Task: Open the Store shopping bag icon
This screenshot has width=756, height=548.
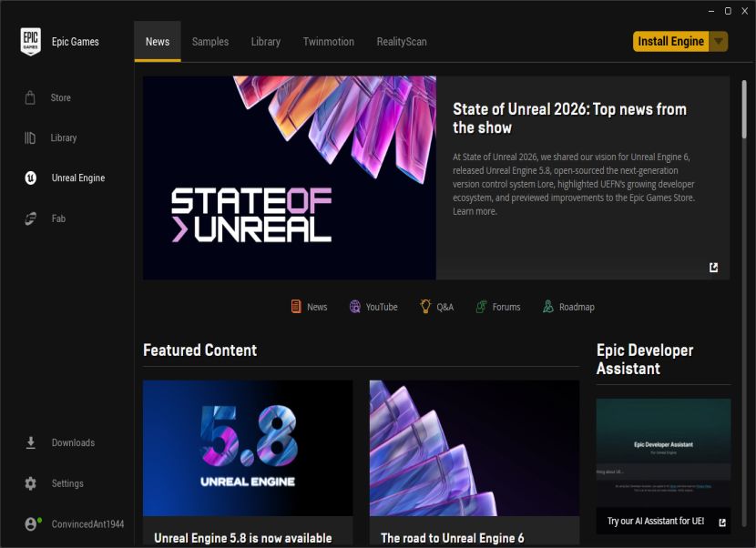Action: coord(30,97)
